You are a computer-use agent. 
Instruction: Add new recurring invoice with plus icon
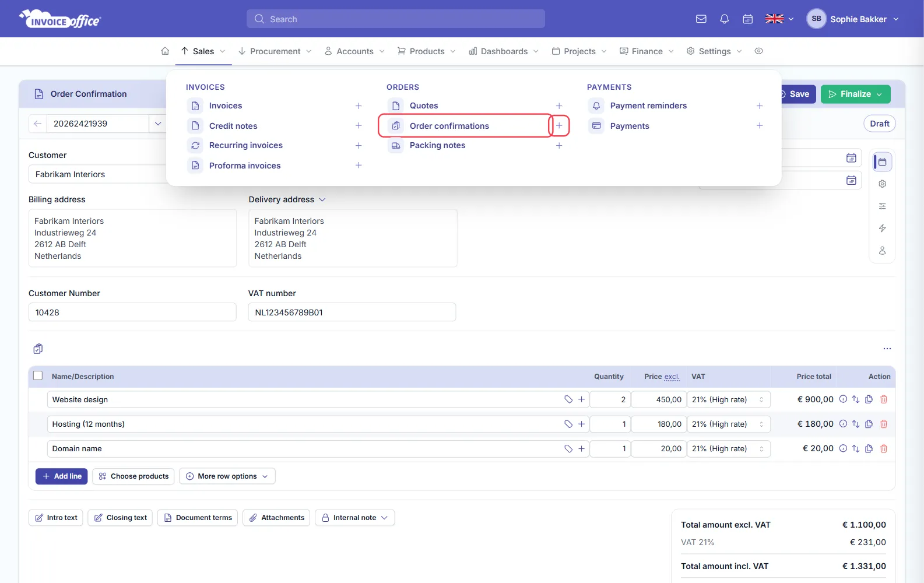(x=359, y=146)
